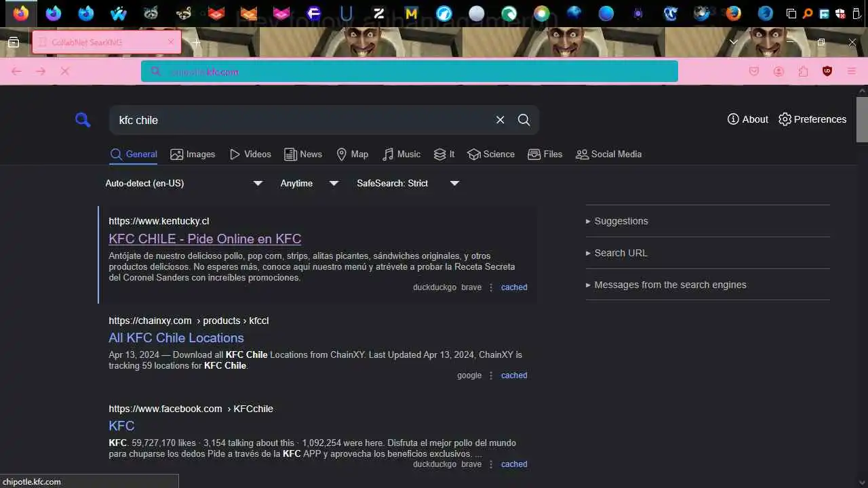Switch to the Science category tab
Viewport: 868px width, 488px height.
[x=491, y=155]
